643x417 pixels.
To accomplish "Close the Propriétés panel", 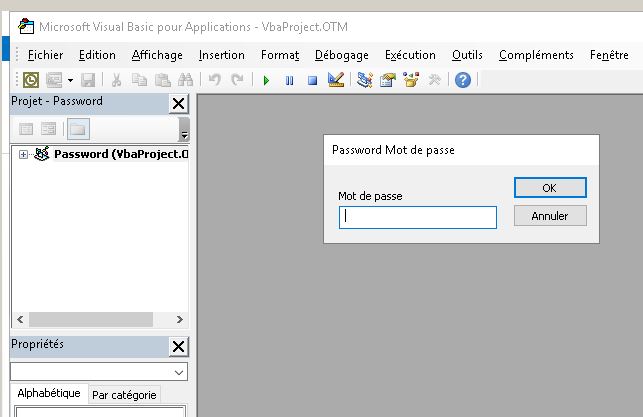I will pyautogui.click(x=179, y=347).
